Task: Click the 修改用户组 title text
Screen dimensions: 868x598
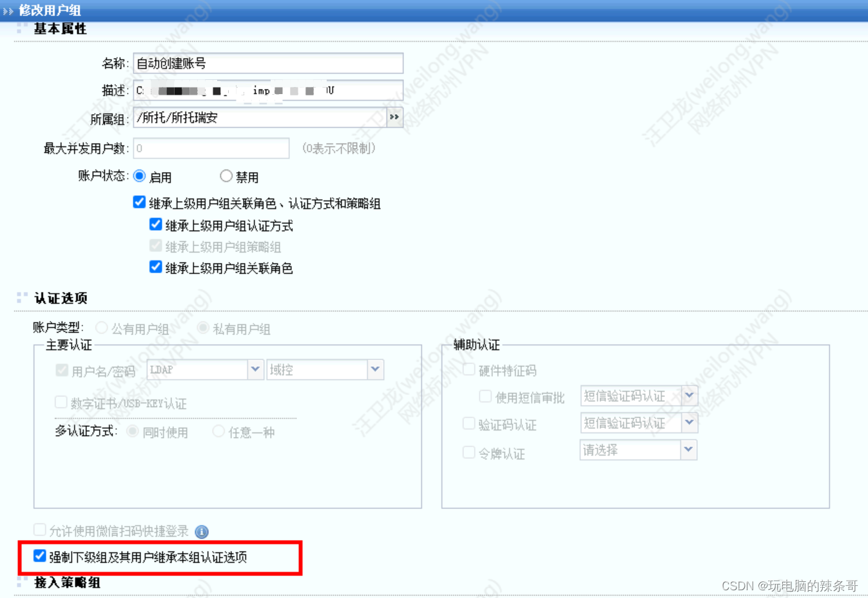Action: 50,10
